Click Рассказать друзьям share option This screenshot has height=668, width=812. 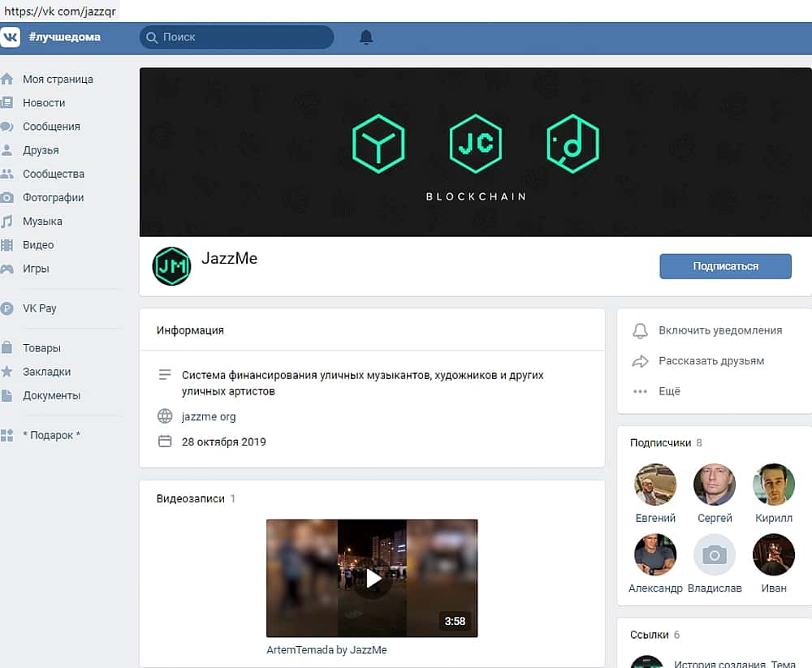pos(711,361)
